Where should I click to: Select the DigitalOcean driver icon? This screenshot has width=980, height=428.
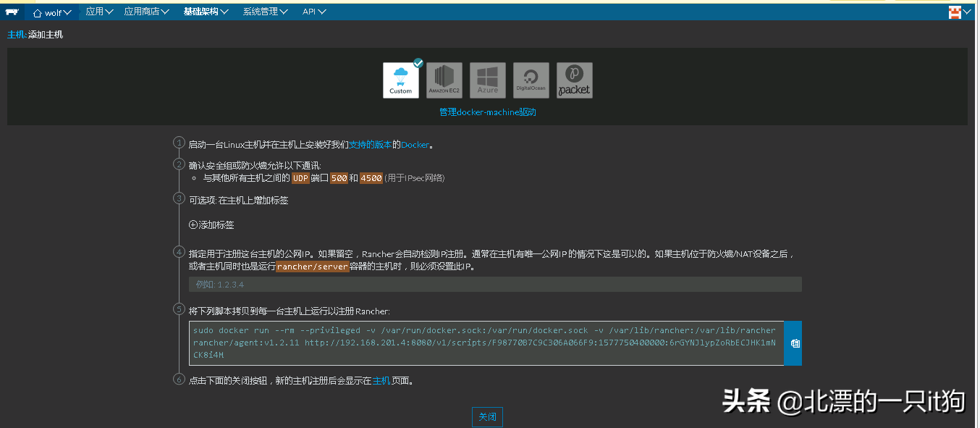531,80
